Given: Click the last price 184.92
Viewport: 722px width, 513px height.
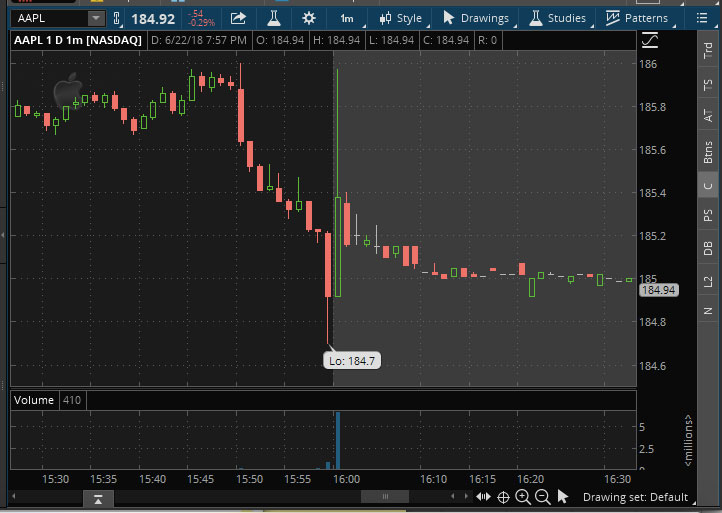Looking at the screenshot, I should tap(153, 19).
